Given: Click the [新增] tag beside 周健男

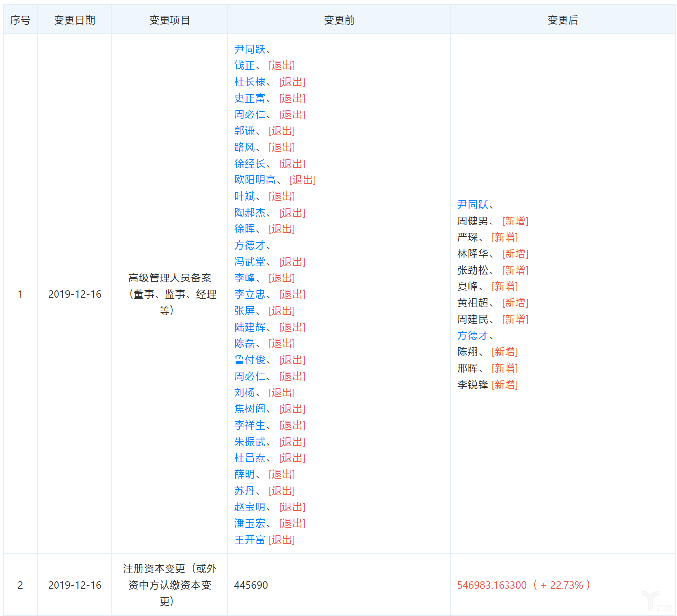Looking at the screenshot, I should (515, 221).
